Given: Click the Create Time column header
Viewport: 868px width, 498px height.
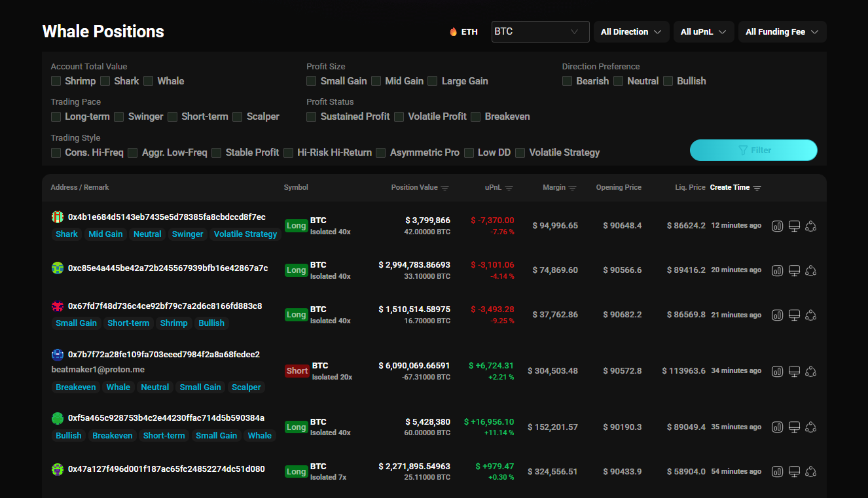Looking at the screenshot, I should 730,187.
